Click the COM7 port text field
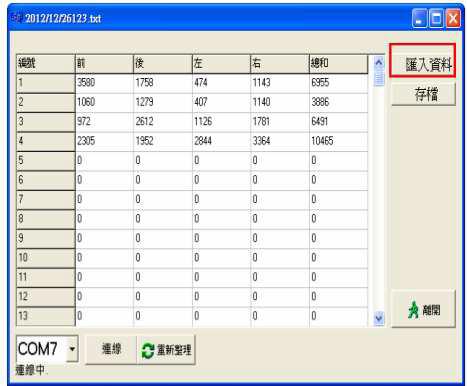Image resolution: width=467 pixels, height=386 pixels. (42, 349)
